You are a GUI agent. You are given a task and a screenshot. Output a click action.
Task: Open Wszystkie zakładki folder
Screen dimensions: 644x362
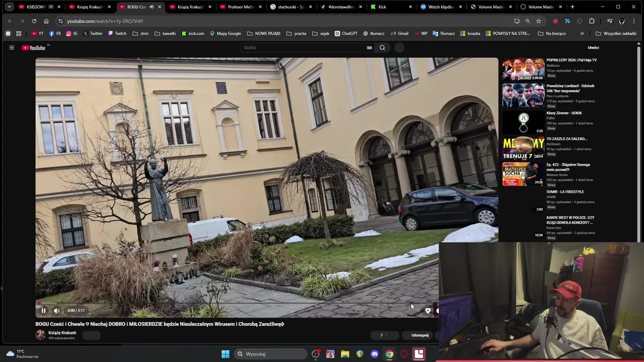(616, 34)
